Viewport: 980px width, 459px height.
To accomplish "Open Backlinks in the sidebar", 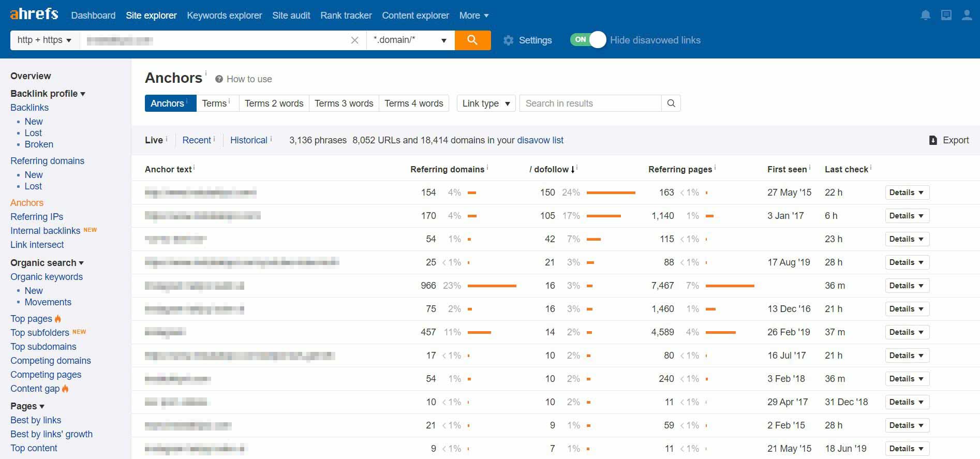I will (x=29, y=108).
